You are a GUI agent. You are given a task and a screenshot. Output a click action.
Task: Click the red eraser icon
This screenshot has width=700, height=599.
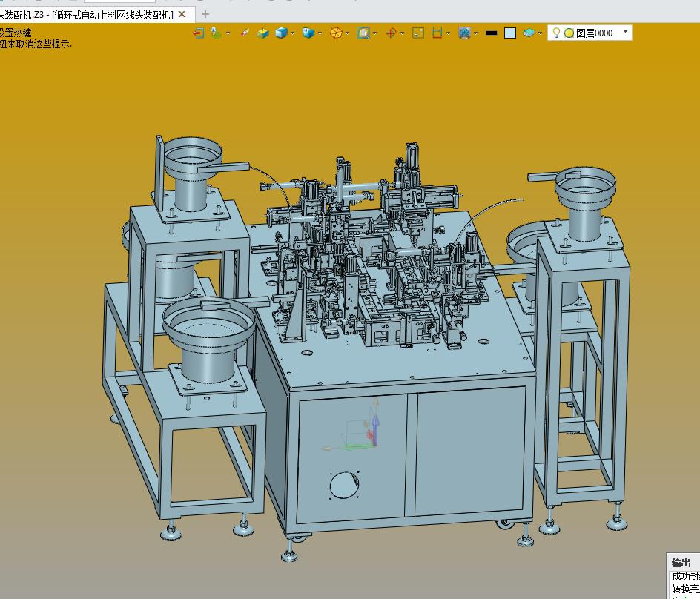(x=245, y=33)
